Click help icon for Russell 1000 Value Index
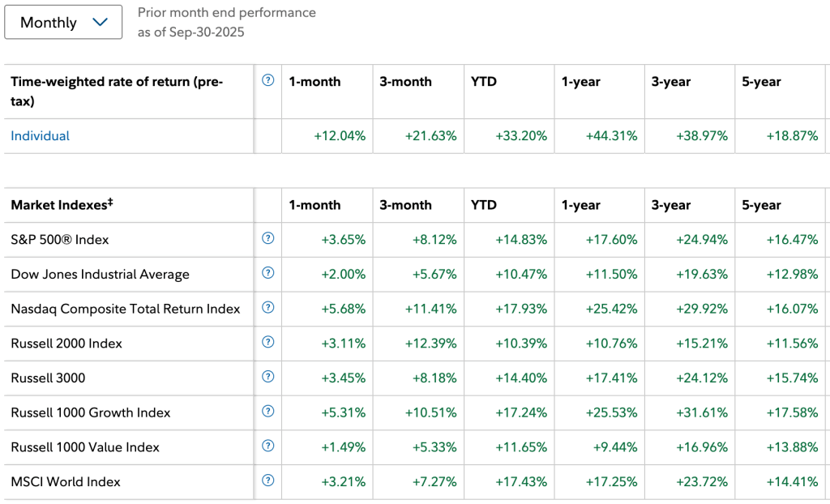 (x=268, y=446)
